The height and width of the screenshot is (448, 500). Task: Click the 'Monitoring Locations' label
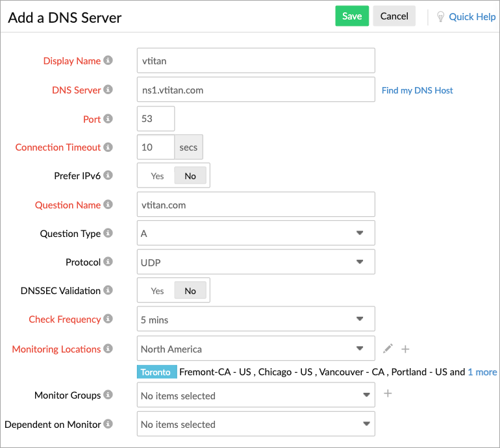tap(56, 349)
